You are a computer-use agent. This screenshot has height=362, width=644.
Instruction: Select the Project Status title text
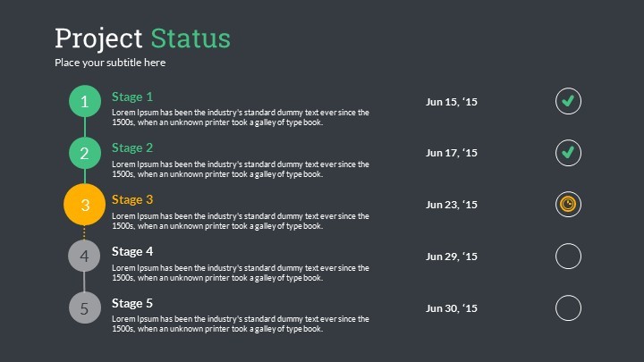142,38
